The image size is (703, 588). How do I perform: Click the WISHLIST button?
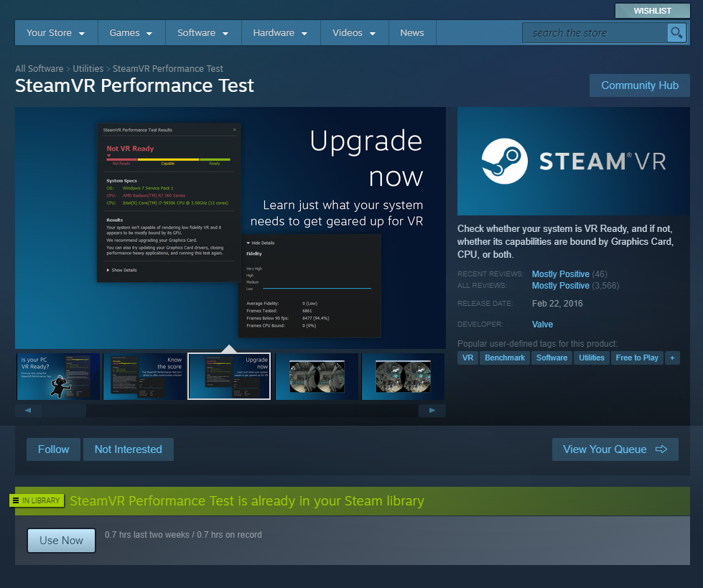pos(652,11)
